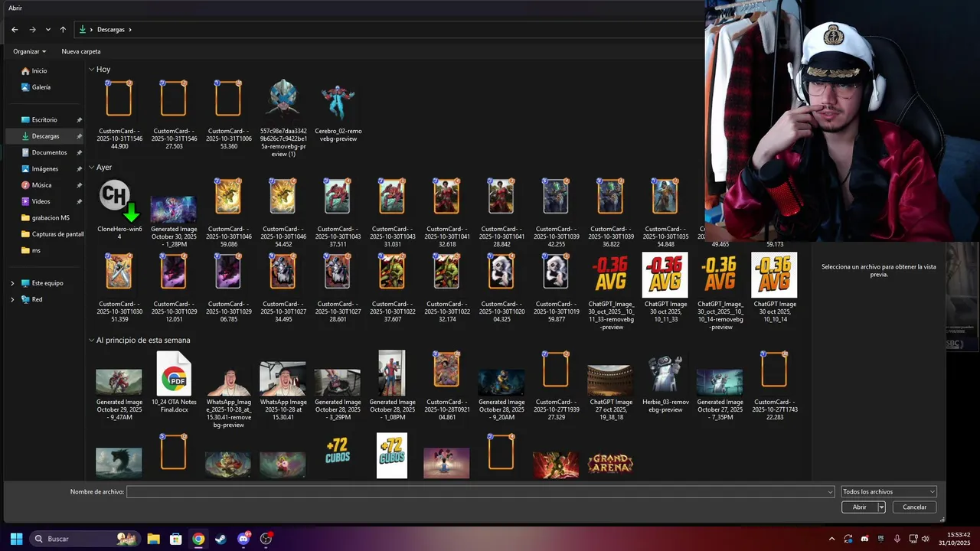Viewport: 980px width, 551px height.
Task: Open Discord from the taskbar
Action: [243, 539]
